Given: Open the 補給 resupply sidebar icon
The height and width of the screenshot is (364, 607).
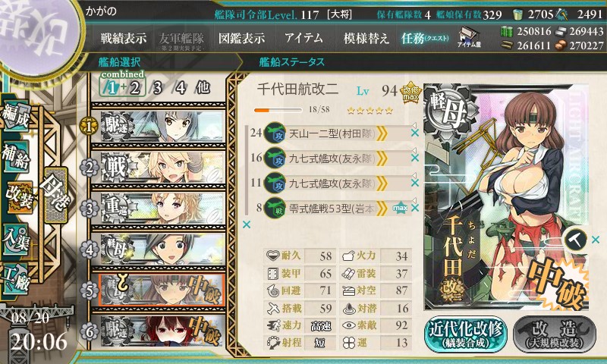Looking at the screenshot, I should (x=16, y=156).
